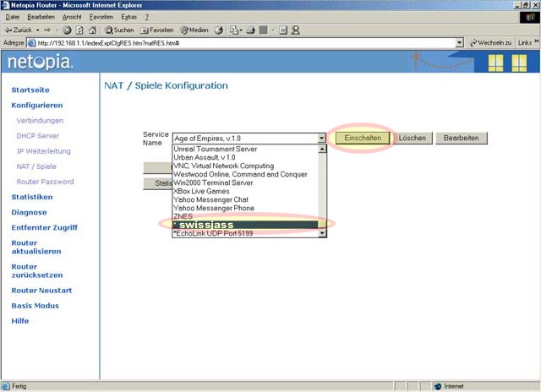Click the forward arrow in IE toolbar
This screenshot has width=541, height=392.
pos(47,30)
